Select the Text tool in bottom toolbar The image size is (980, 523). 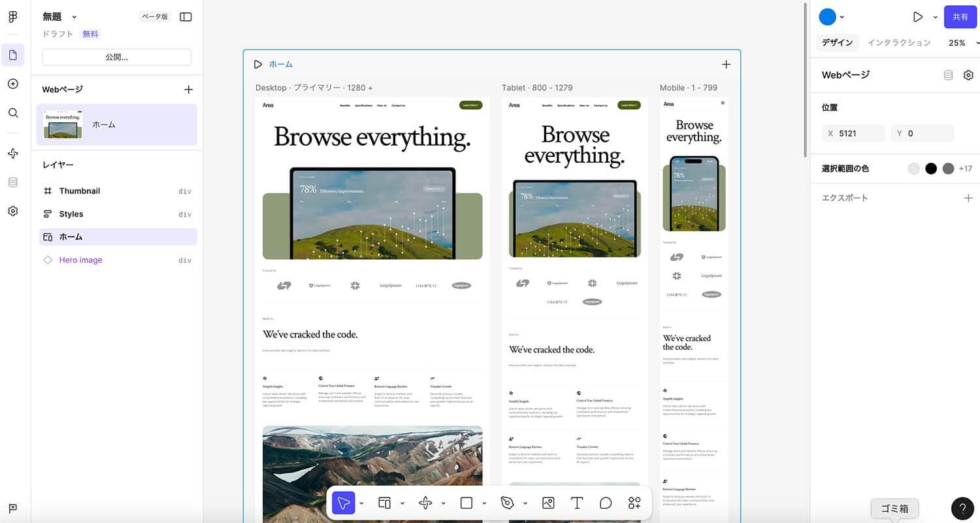pyautogui.click(x=577, y=503)
